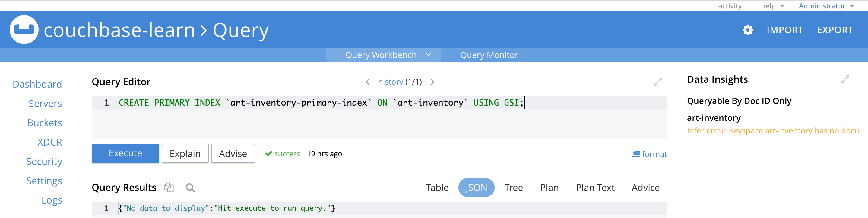868x218 pixels.
Task: Navigate to Dashboard
Action: 37,84
